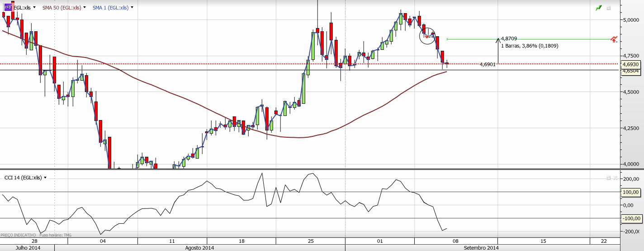This screenshot has width=644, height=251.
Task: Click the red alert arrow icon on price axis
Action: pos(614,39)
